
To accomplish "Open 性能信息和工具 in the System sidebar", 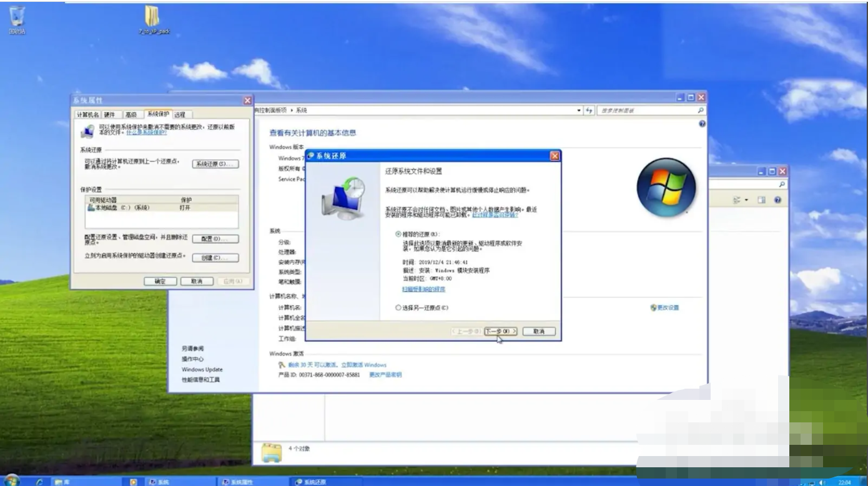I will pyautogui.click(x=201, y=380).
